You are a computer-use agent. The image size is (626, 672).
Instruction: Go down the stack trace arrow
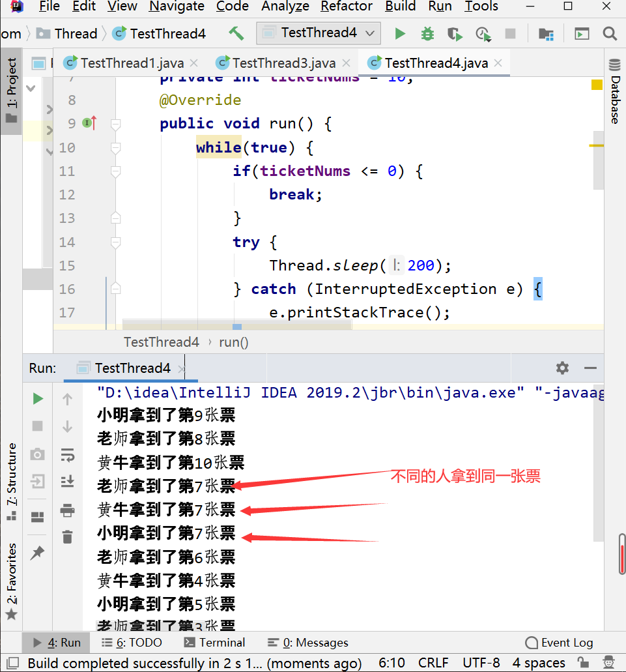[x=67, y=426]
